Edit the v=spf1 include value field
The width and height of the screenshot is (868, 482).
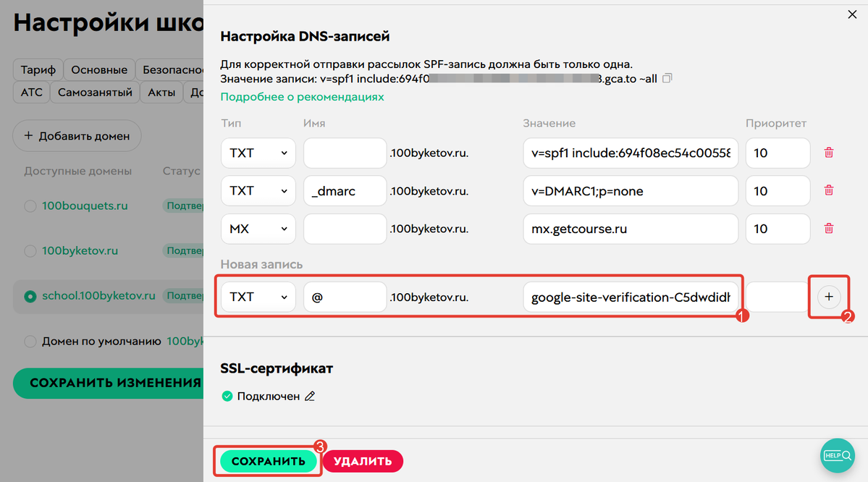pos(631,153)
